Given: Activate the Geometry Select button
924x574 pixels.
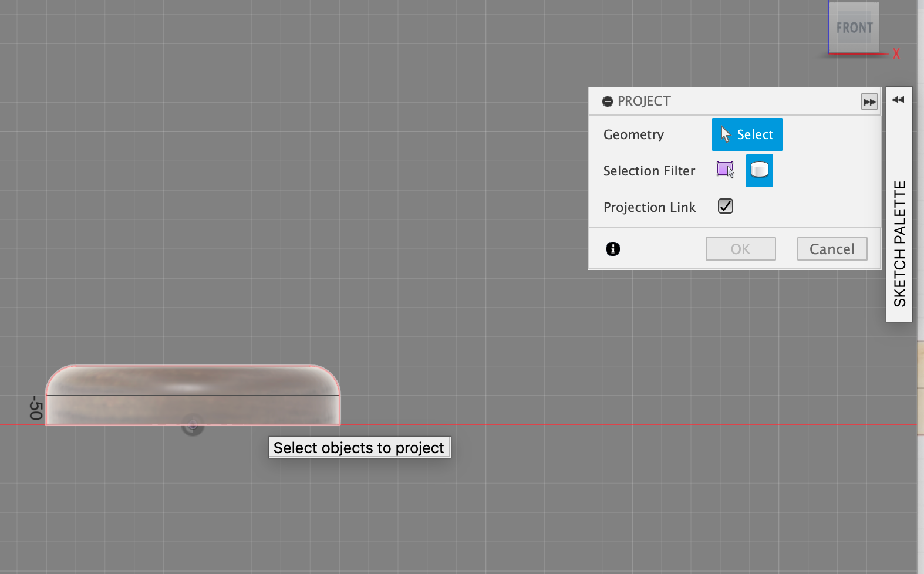Looking at the screenshot, I should click(747, 134).
